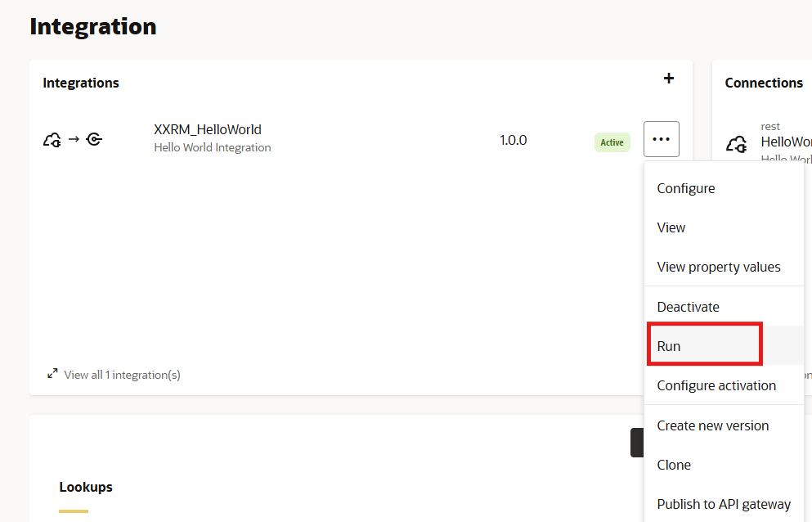This screenshot has width=812, height=522.
Task: Select Create new version menu entry
Action: point(712,425)
